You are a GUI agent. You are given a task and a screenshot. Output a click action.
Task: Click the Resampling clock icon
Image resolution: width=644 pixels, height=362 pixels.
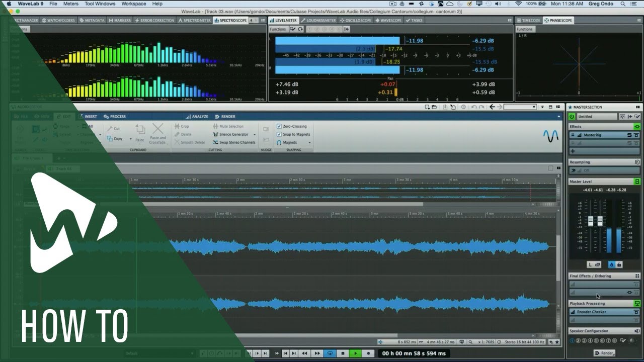coord(637,162)
